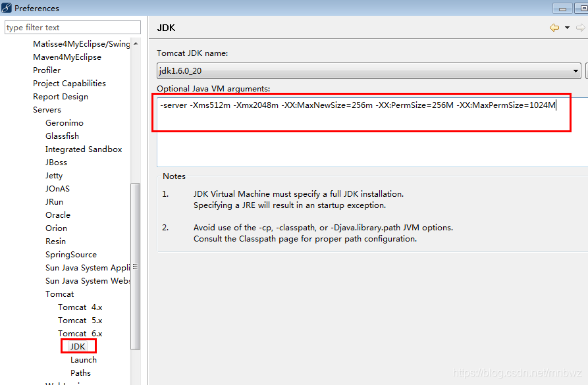Select Report Design preference page

[x=61, y=96]
